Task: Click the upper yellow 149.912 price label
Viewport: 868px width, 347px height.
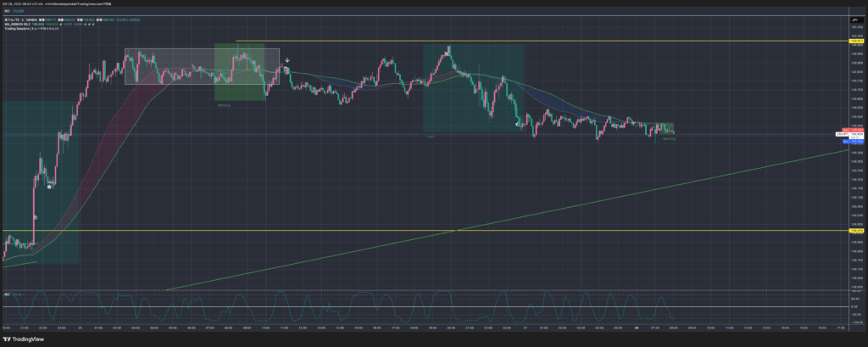Action: click(856, 41)
